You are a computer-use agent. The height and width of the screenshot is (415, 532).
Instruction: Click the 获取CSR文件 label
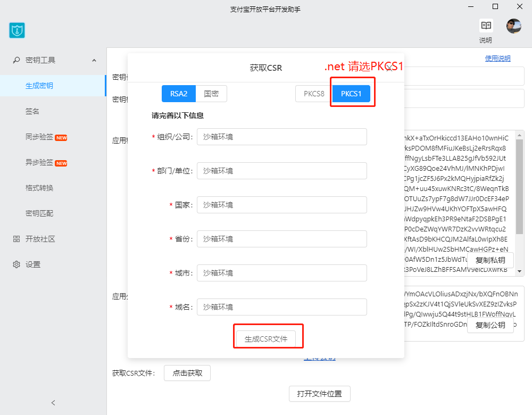134,373
